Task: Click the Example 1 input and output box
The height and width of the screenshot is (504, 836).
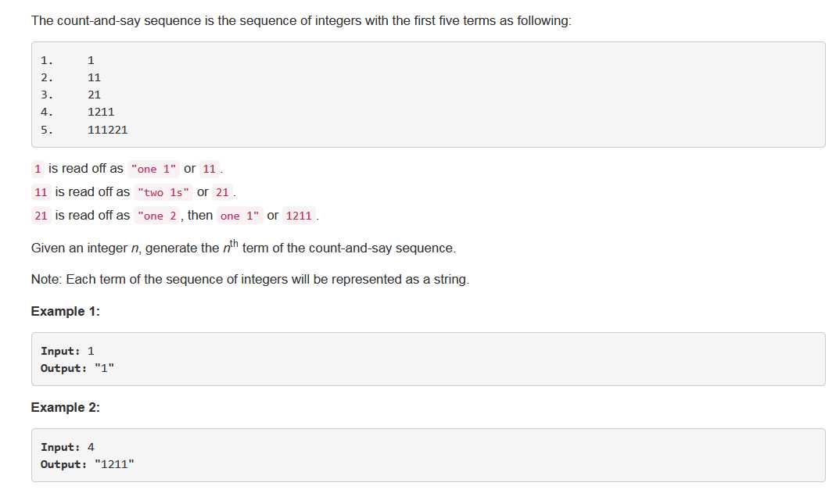Action: point(428,359)
